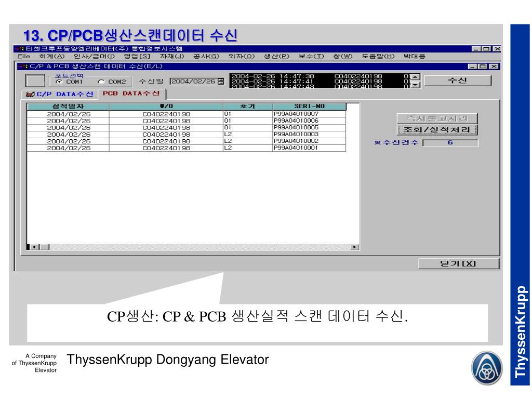Select serial cell P99A04010006
This screenshot has height=399, width=532.
(x=309, y=121)
